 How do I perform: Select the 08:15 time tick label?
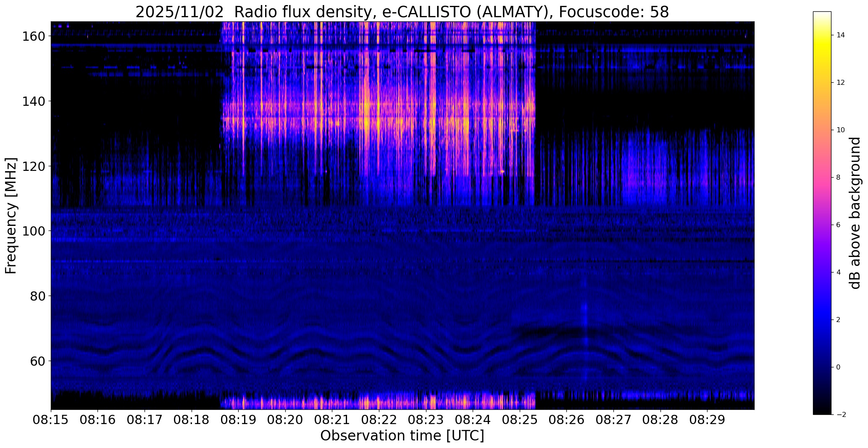pos(51,419)
